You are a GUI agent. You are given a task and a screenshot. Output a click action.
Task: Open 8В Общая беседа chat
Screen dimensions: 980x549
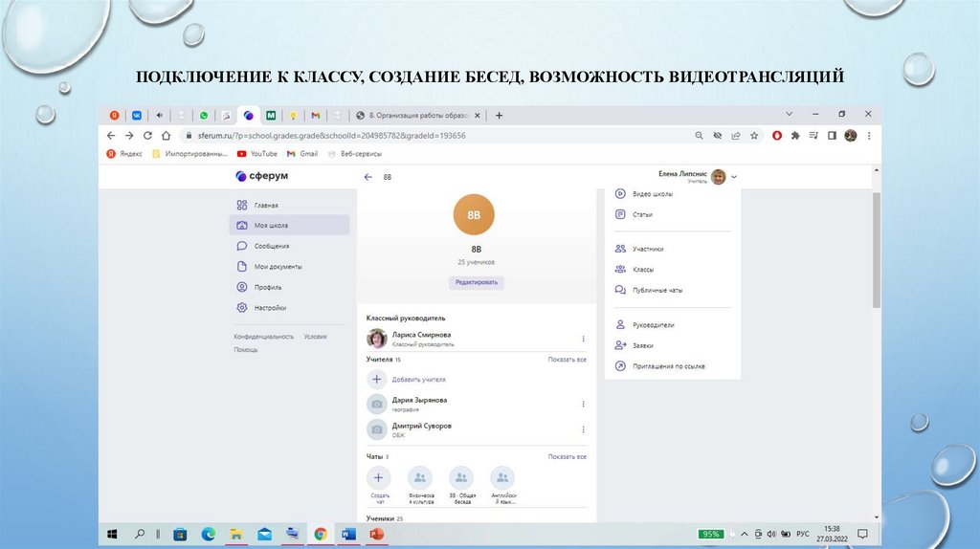click(x=461, y=485)
